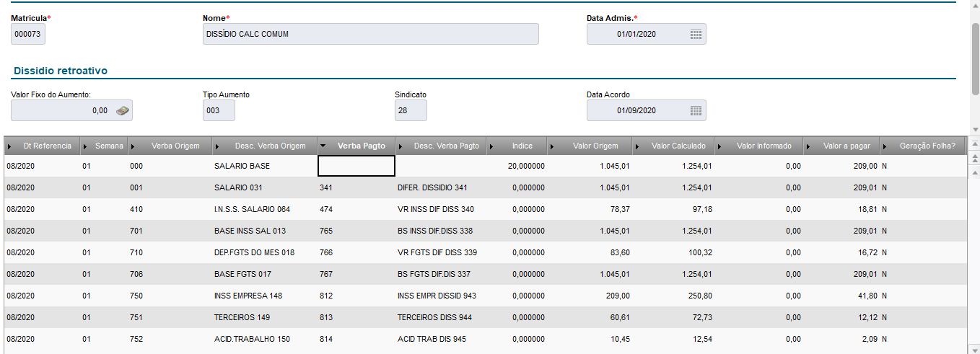Select the I.N.S.S. SALARIO 064 cell
The width and height of the screenshot is (980, 354).
coord(264,209)
